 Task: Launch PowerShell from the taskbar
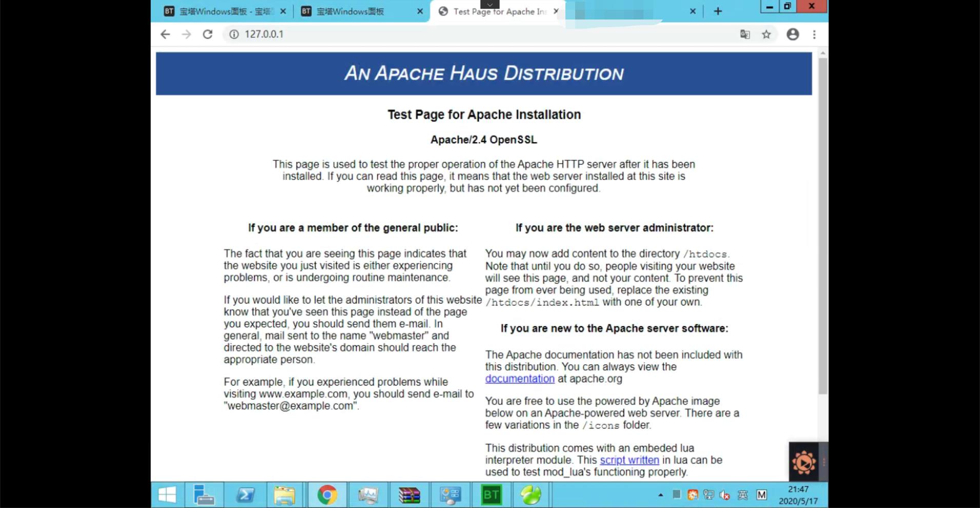[245, 495]
